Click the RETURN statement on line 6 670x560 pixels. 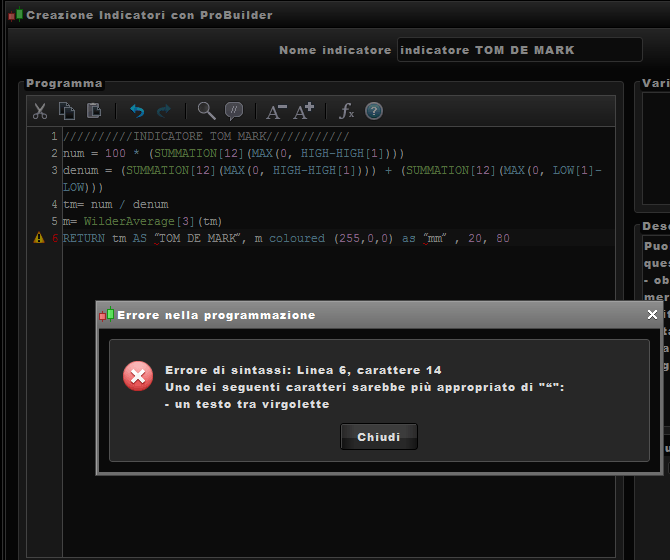click(286, 238)
